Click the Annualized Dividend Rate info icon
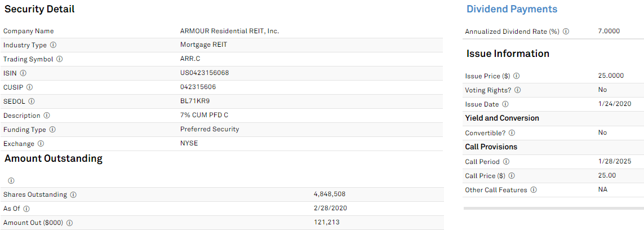This screenshot has height=230, width=644. click(x=566, y=32)
